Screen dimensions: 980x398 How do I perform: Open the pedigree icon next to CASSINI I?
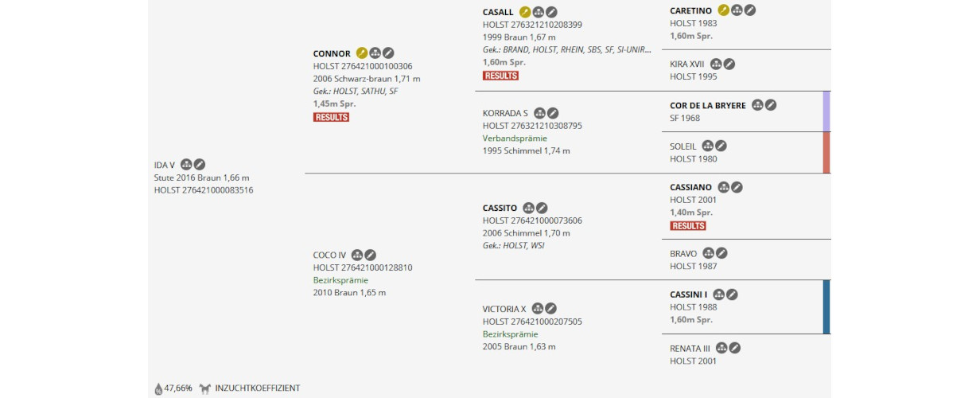pos(719,295)
